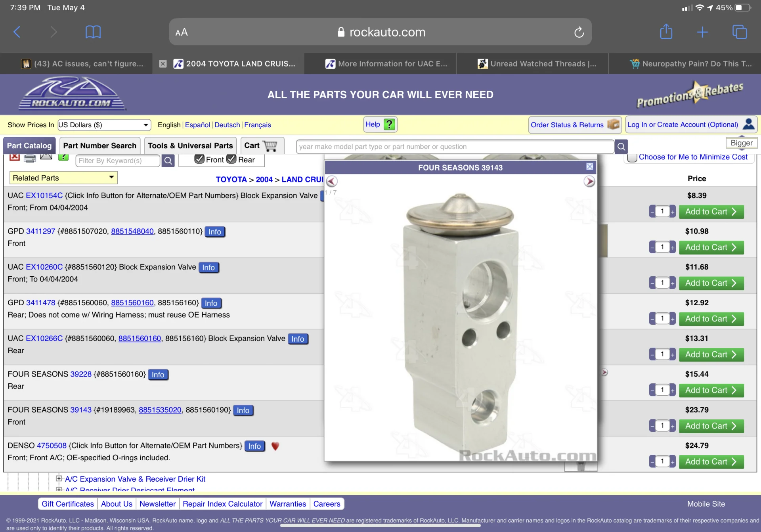Click the green question mark icon

point(63,157)
